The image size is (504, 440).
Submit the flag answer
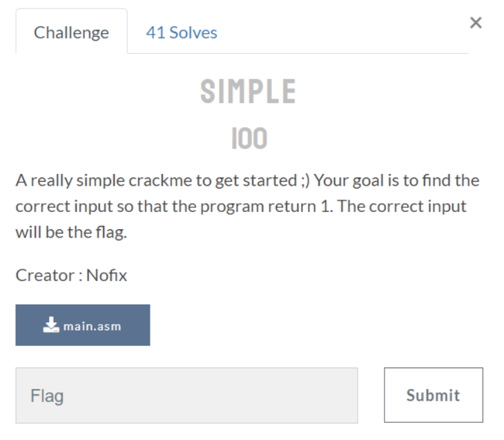(434, 395)
